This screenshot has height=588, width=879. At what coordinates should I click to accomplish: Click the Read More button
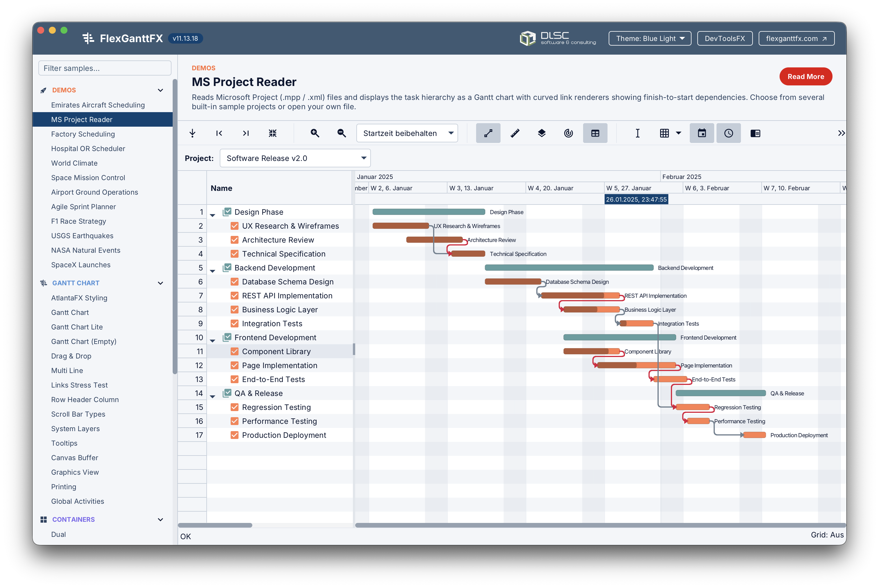click(x=805, y=76)
